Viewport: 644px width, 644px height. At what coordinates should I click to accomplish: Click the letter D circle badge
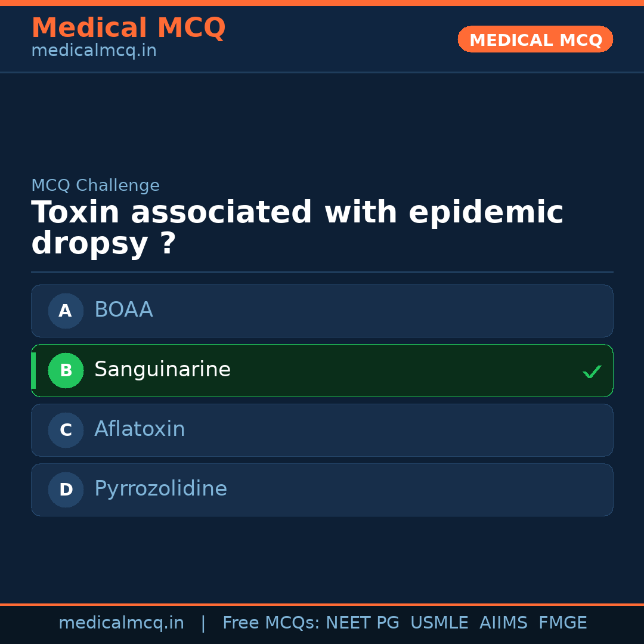coord(66,490)
